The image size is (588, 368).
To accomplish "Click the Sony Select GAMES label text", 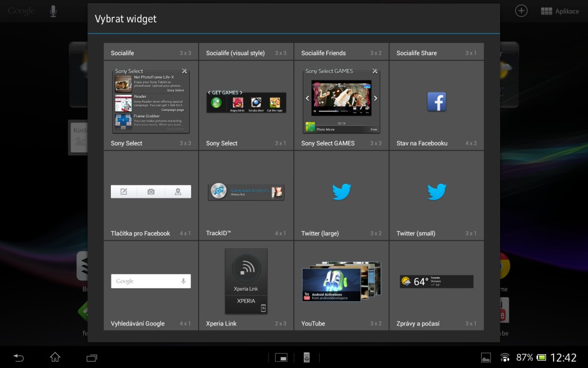I will click(x=328, y=143).
